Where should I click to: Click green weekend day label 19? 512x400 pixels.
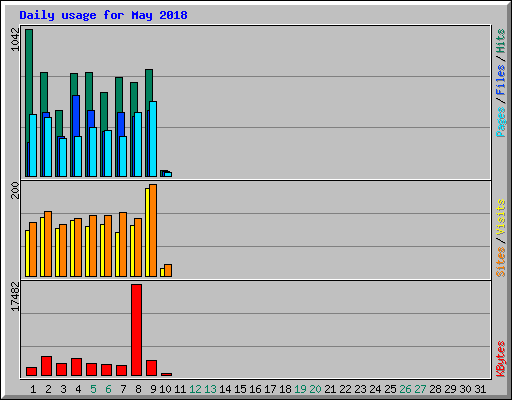tap(300, 389)
